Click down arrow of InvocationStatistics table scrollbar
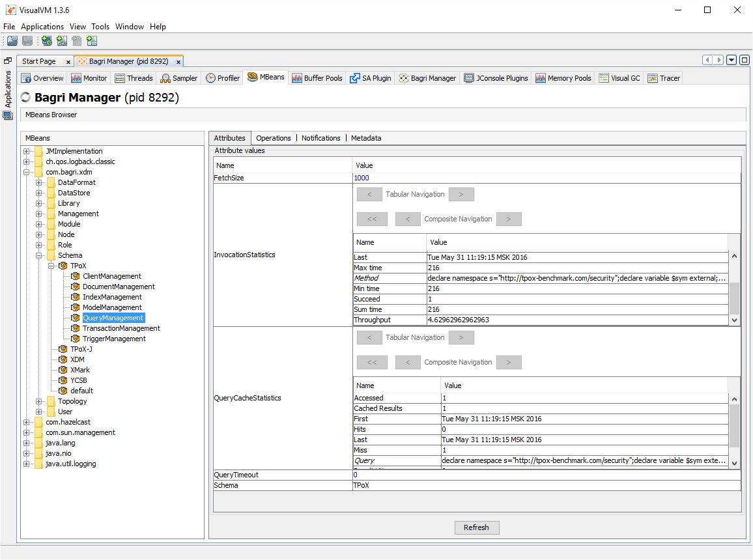Screen dimensions: 753x560 point(734,320)
